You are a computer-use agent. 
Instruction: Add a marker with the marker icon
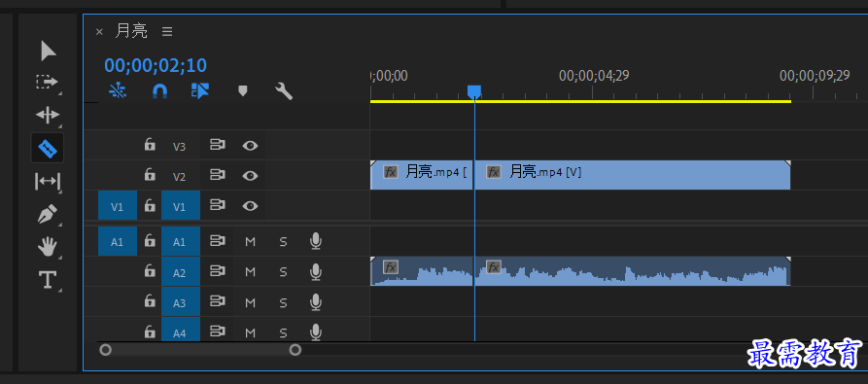[242, 90]
